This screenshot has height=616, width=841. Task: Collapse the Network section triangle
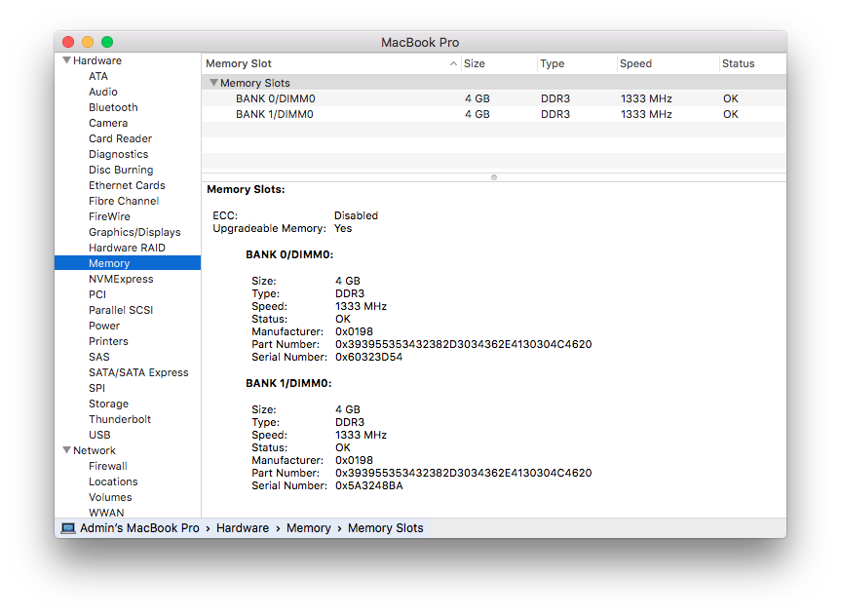click(x=66, y=450)
